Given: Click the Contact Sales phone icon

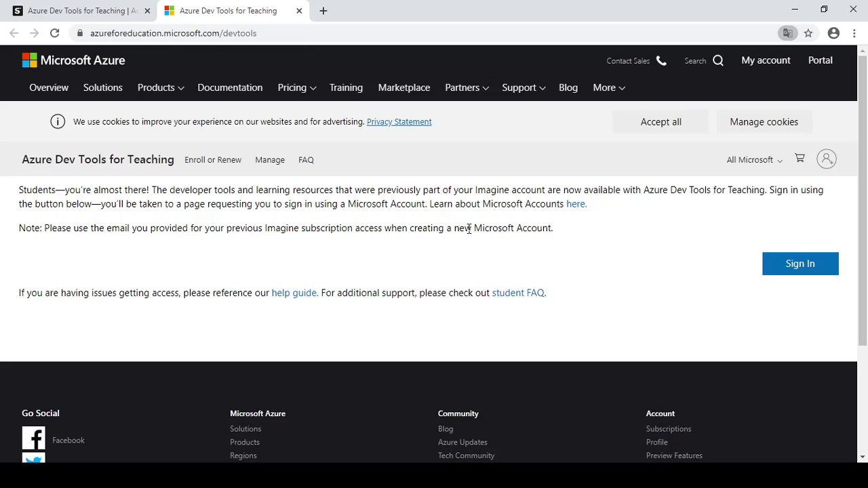Looking at the screenshot, I should [661, 61].
